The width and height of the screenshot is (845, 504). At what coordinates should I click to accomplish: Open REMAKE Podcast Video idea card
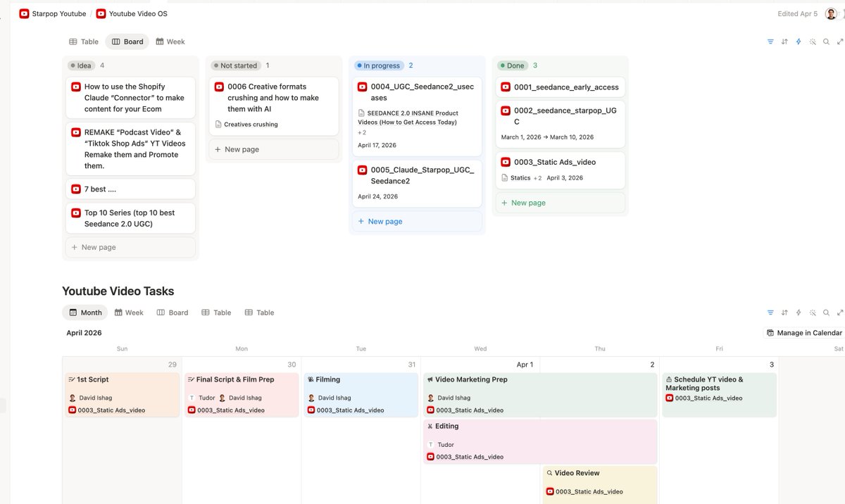[x=130, y=149]
